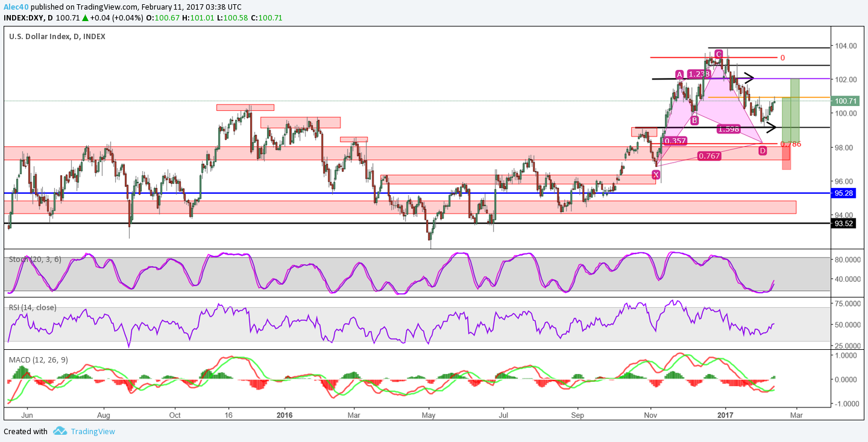Click the TradingView cloud logo icon
This screenshot has width=868, height=442.
click(60, 431)
